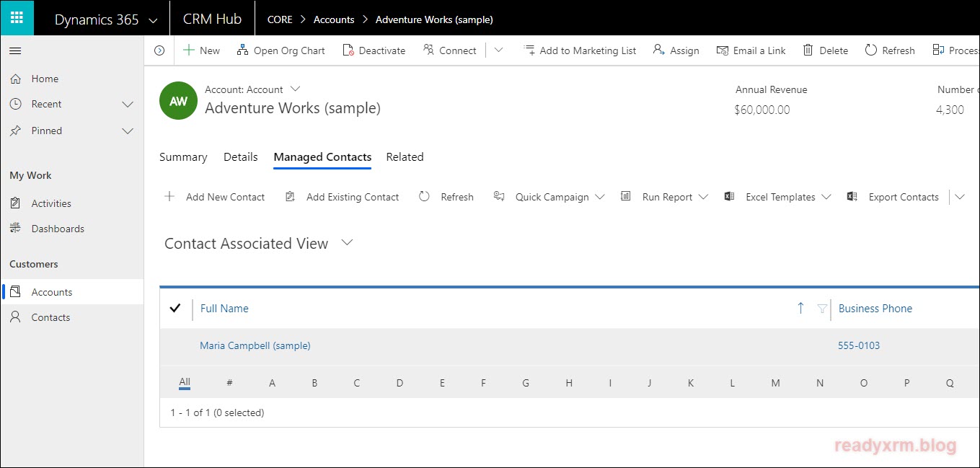Click the Add Existing Contact icon
The height and width of the screenshot is (468, 980).
(x=291, y=197)
